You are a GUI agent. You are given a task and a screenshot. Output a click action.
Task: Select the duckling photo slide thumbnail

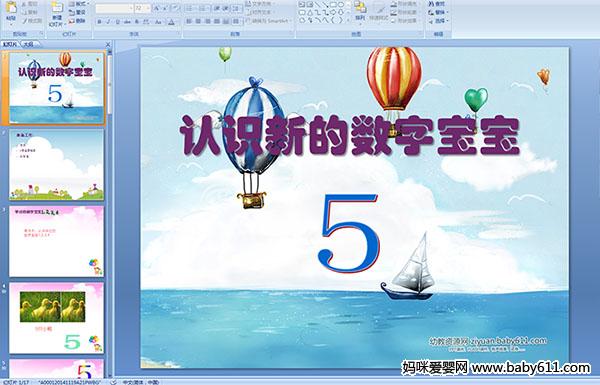56,318
